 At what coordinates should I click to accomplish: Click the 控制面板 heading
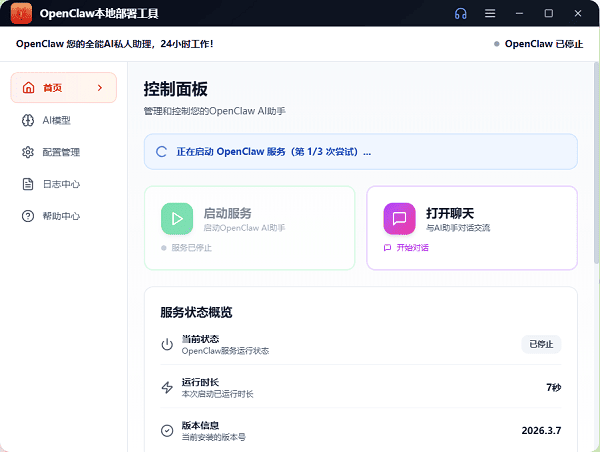tap(176, 89)
